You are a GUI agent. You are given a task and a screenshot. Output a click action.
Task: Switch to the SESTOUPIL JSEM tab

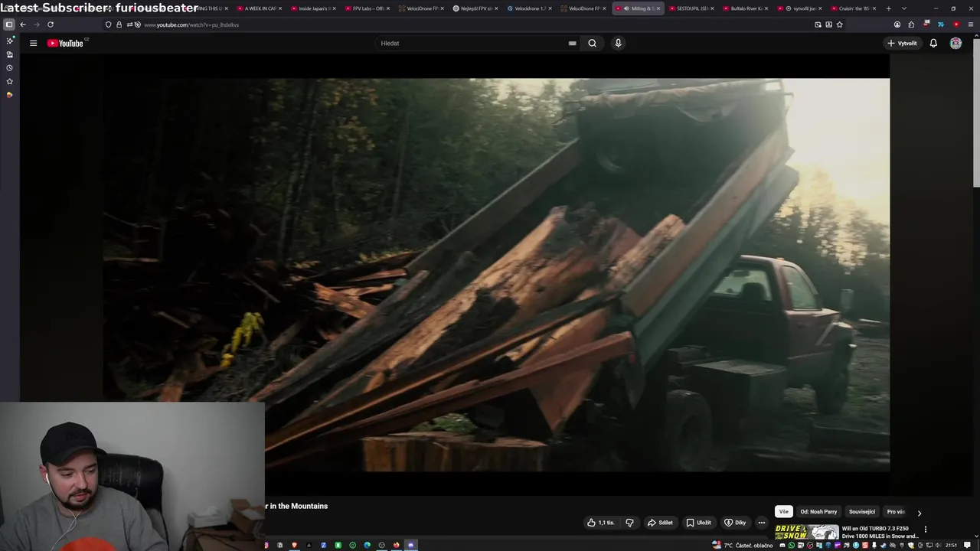pos(691,8)
